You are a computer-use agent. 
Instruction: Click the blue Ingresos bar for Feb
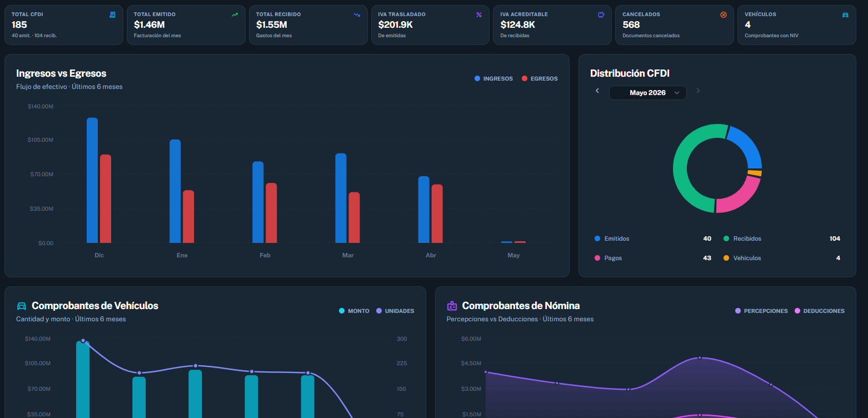(258, 202)
